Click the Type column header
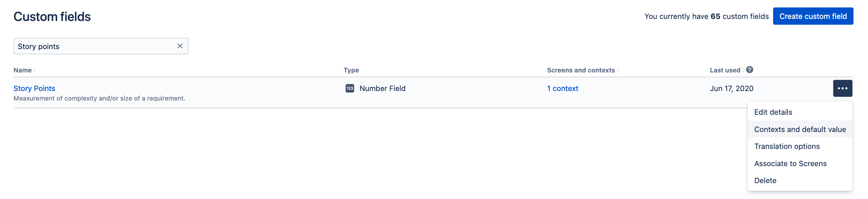 click(351, 70)
